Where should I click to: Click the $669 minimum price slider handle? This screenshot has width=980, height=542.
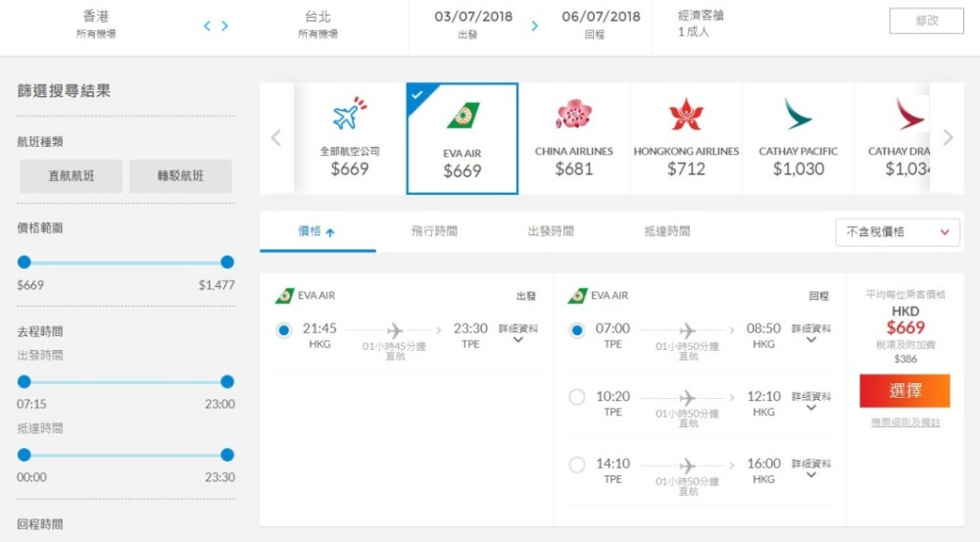click(24, 262)
